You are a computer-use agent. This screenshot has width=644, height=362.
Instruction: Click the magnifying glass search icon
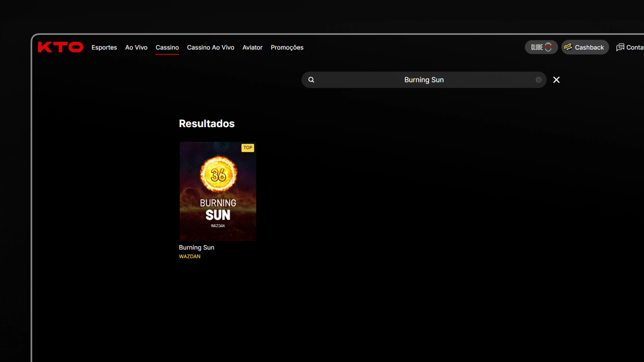click(311, 80)
